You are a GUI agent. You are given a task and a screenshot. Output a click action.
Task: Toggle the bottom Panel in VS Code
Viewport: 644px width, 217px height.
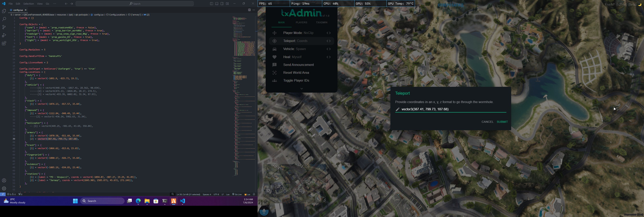217,4
